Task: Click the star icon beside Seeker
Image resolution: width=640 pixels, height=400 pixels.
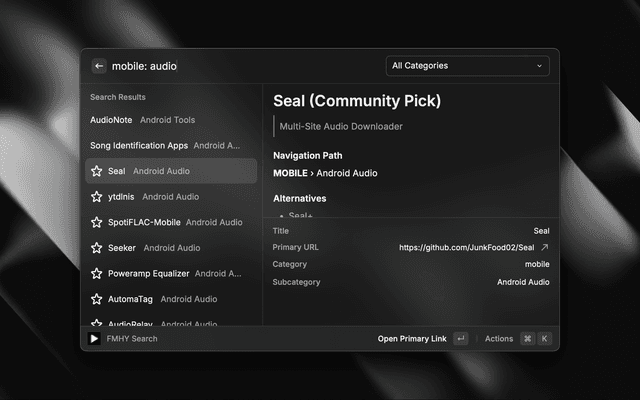Action: point(97,248)
